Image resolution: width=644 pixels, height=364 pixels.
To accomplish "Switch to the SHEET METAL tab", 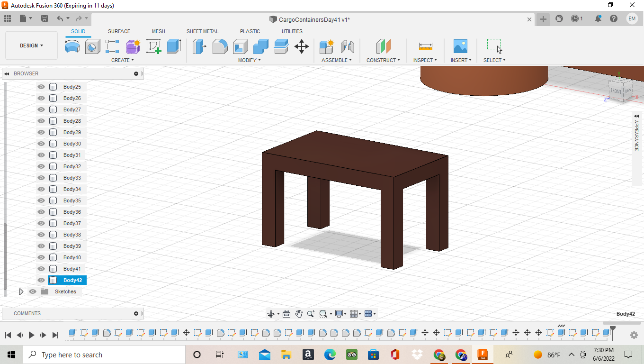I will (x=203, y=31).
